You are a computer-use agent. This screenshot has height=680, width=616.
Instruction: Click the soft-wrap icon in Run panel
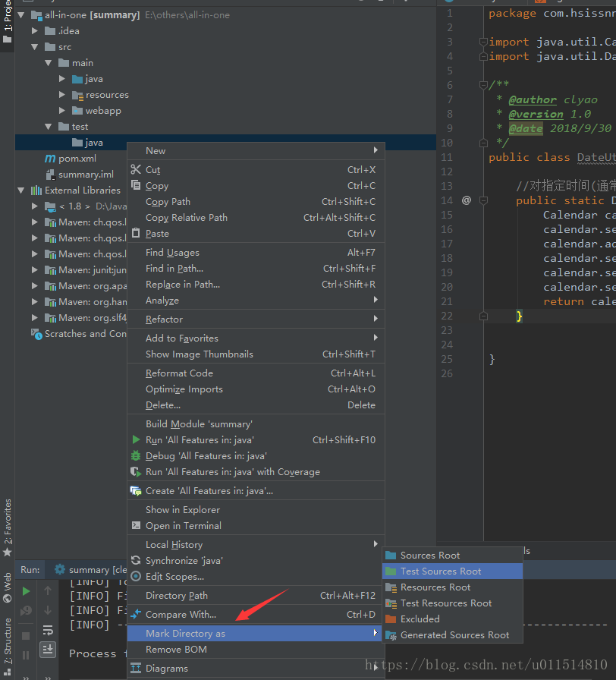pos(48,630)
